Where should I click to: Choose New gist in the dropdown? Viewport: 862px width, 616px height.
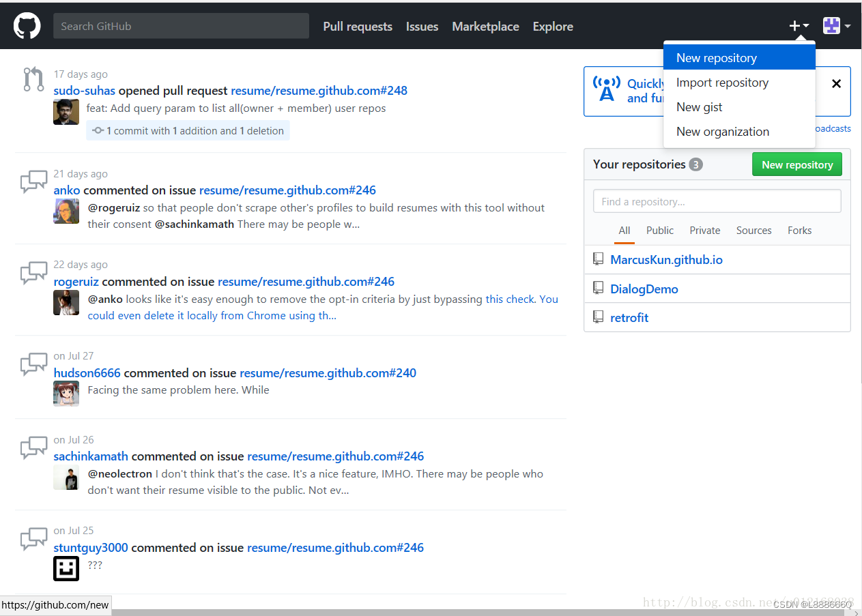(x=739, y=107)
